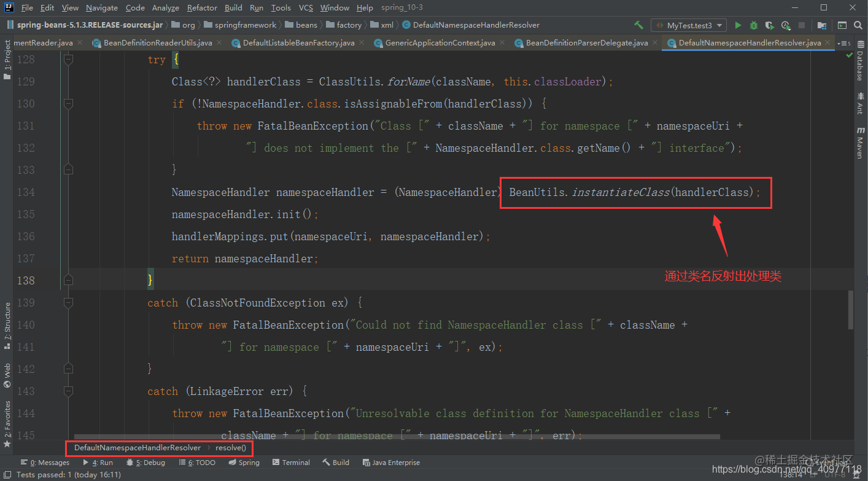This screenshot has height=481, width=868.
Task: Click the horizontal editor scrollbar
Action: (x=397, y=437)
